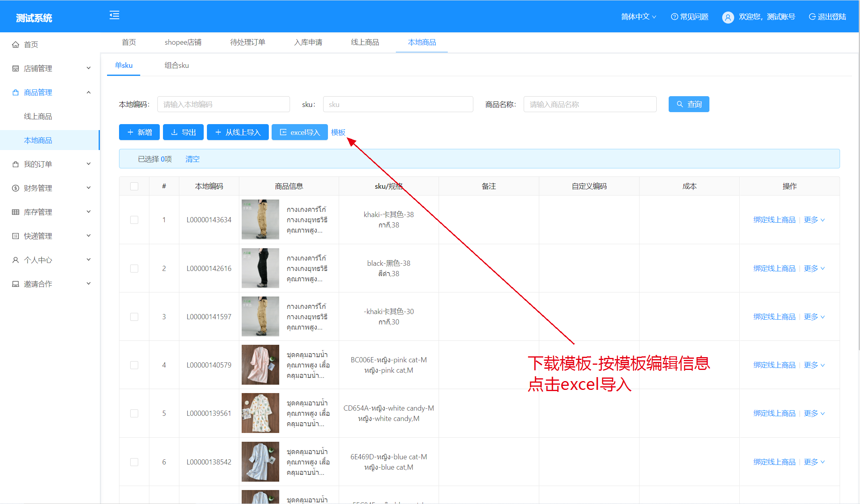This screenshot has height=504, width=860.
Task: Click 绑定线上商品 for row L00000139561
Action: click(x=774, y=413)
